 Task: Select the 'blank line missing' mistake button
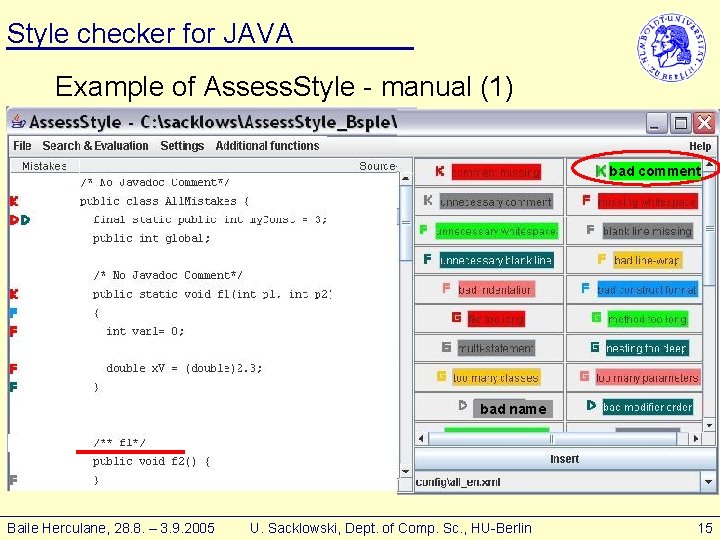(x=635, y=231)
